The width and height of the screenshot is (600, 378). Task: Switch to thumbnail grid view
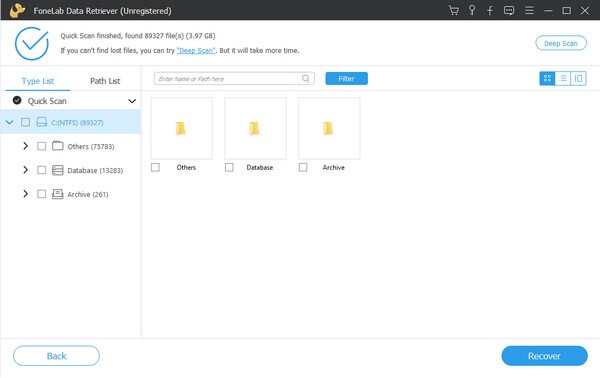click(x=547, y=78)
